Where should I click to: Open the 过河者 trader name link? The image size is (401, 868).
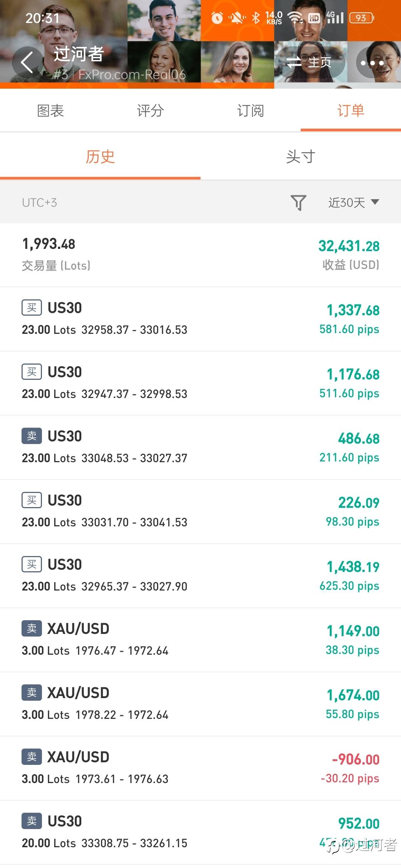pos(78,54)
